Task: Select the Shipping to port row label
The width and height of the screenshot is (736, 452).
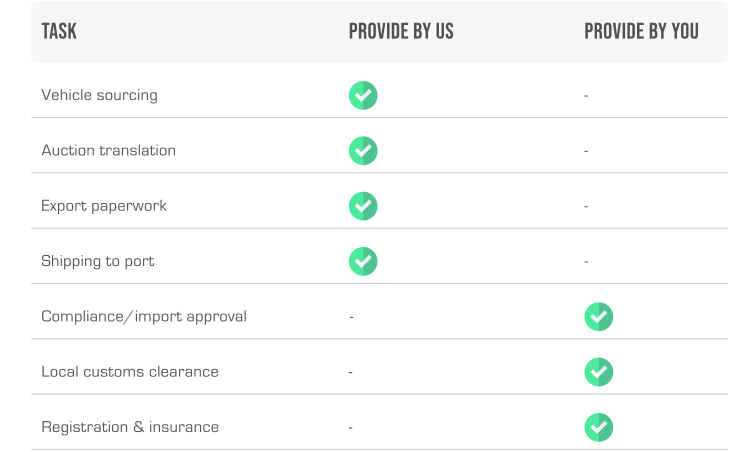Action: pyautogui.click(x=98, y=261)
